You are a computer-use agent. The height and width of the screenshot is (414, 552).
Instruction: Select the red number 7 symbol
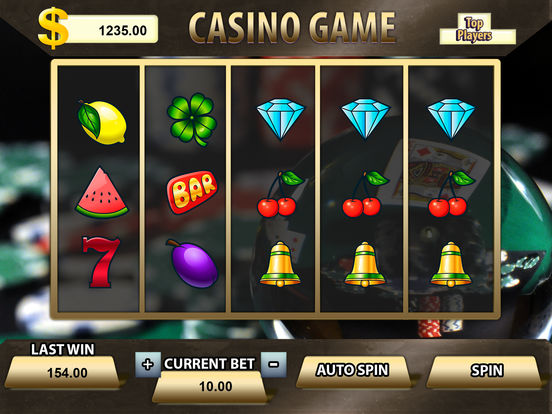tap(101, 262)
